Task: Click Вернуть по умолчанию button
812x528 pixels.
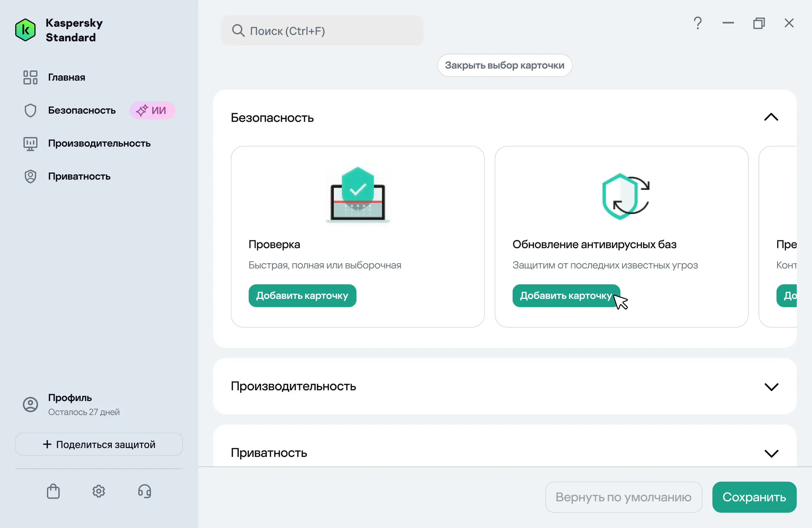Action: click(x=623, y=497)
